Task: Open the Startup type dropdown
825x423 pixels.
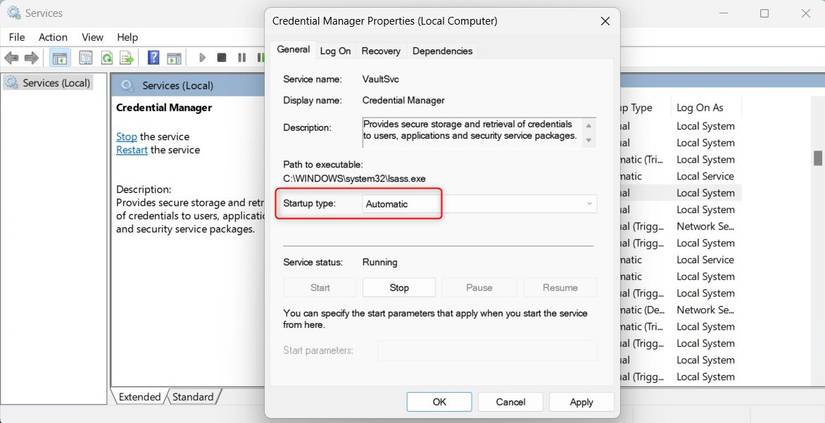Action: tap(479, 204)
